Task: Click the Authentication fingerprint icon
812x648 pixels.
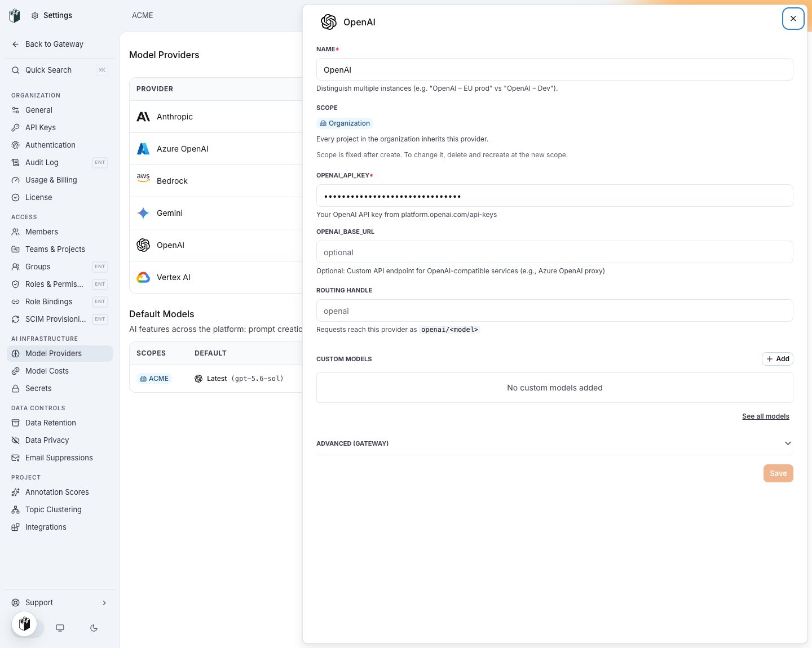Action: tap(16, 145)
